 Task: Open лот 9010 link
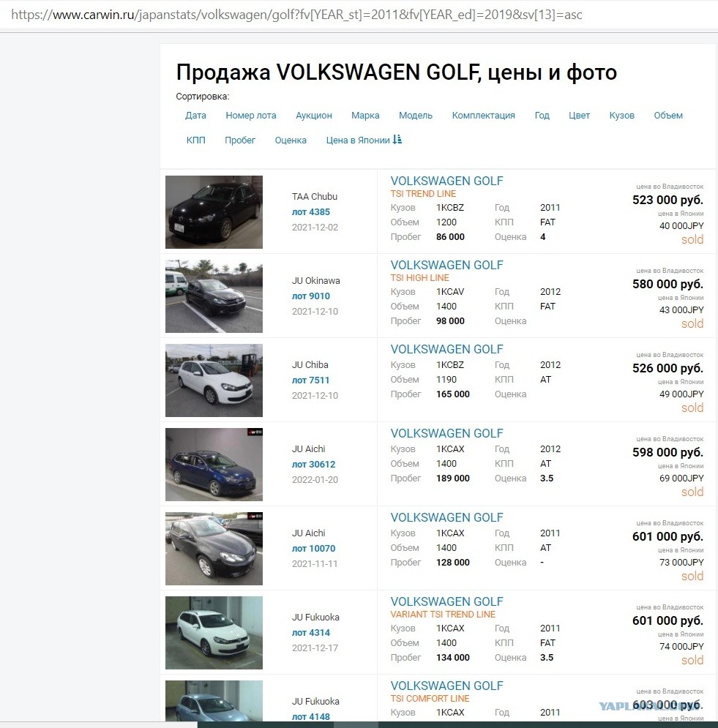pyautogui.click(x=311, y=296)
